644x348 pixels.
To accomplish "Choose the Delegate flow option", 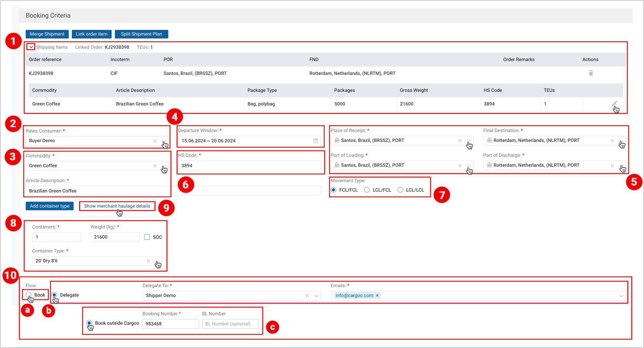I will (54, 295).
